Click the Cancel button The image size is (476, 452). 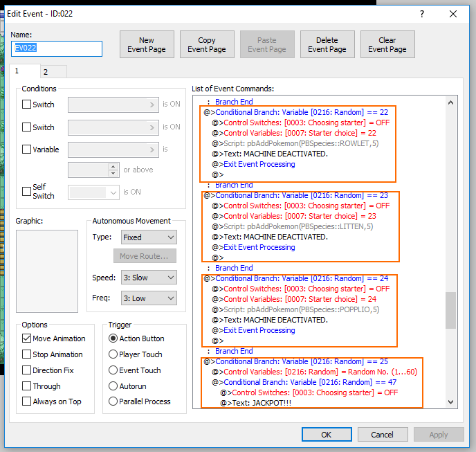[x=383, y=435]
